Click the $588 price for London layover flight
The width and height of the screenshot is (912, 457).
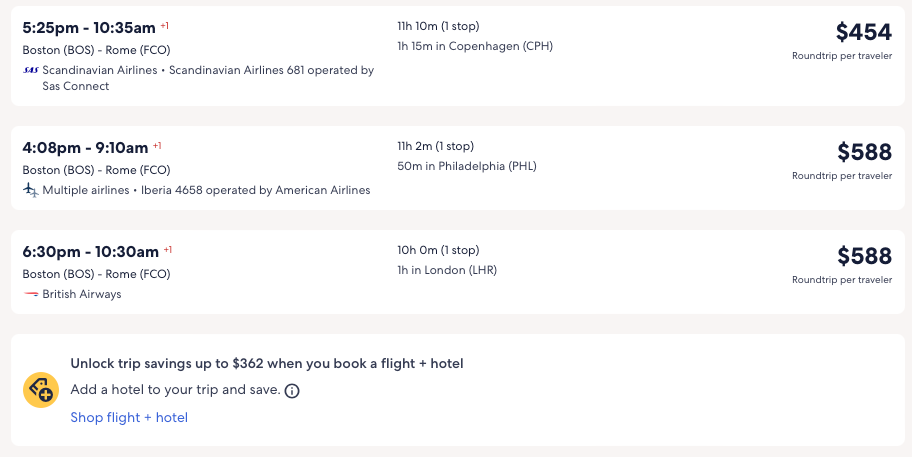(x=864, y=256)
